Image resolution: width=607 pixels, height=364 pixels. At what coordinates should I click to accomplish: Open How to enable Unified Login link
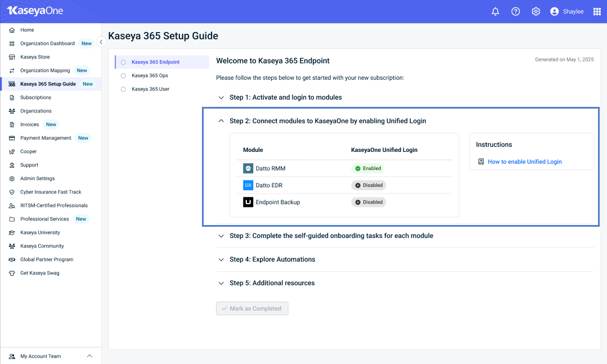coord(524,162)
